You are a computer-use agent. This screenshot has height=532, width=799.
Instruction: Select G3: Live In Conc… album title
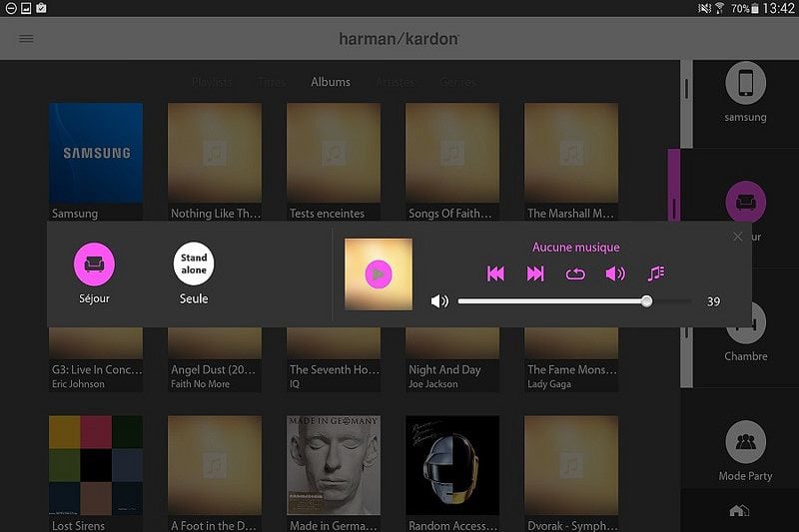(97, 369)
